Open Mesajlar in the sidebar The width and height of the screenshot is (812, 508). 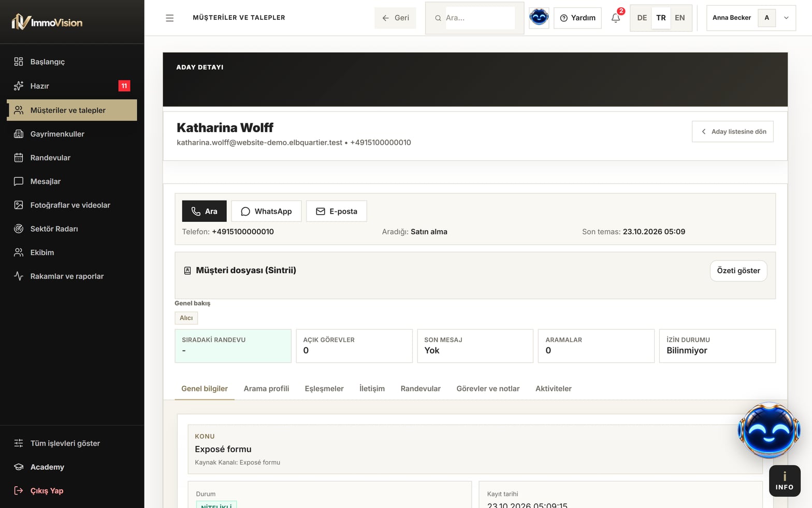[x=72, y=181]
